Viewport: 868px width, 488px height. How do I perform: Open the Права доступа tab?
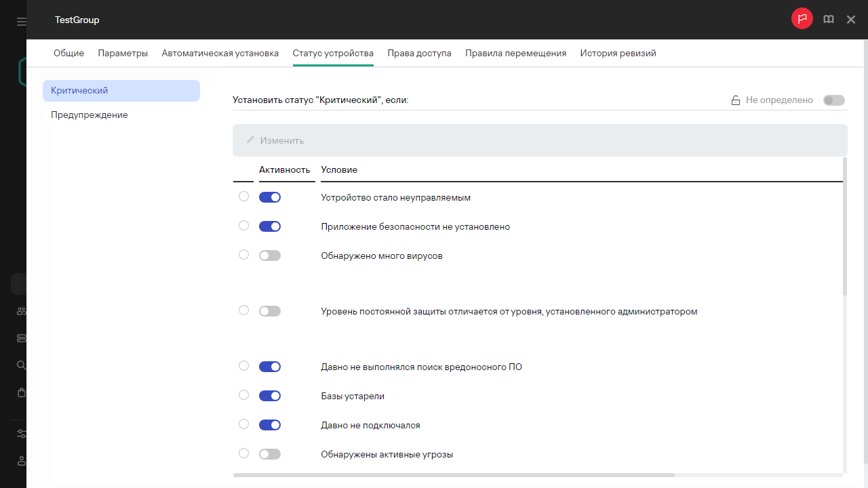pyautogui.click(x=419, y=53)
